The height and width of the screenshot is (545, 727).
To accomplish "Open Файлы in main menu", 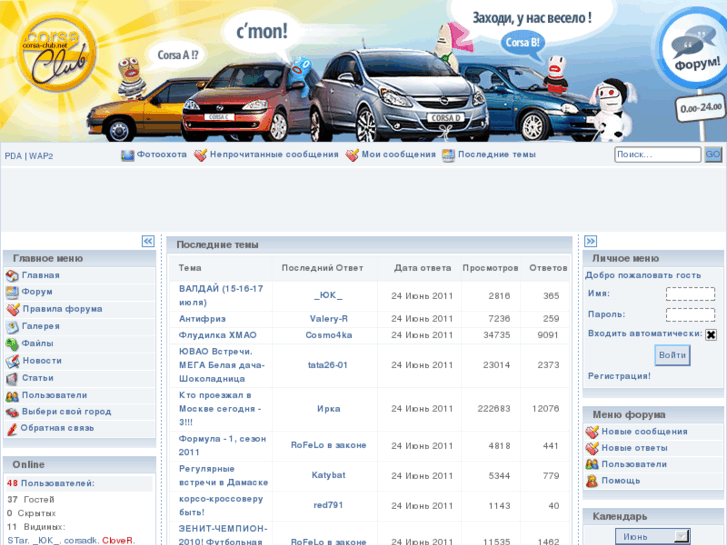I will coord(38,343).
